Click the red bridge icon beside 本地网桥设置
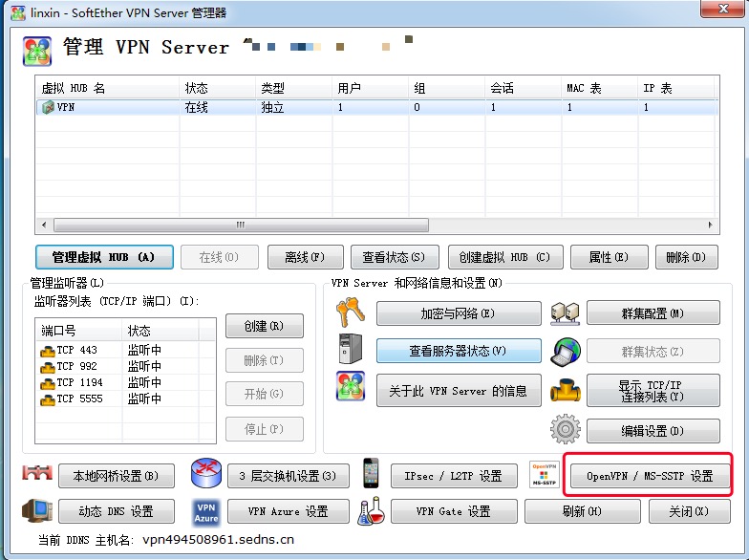Image resolution: width=749 pixels, height=560 pixels. click(x=37, y=472)
